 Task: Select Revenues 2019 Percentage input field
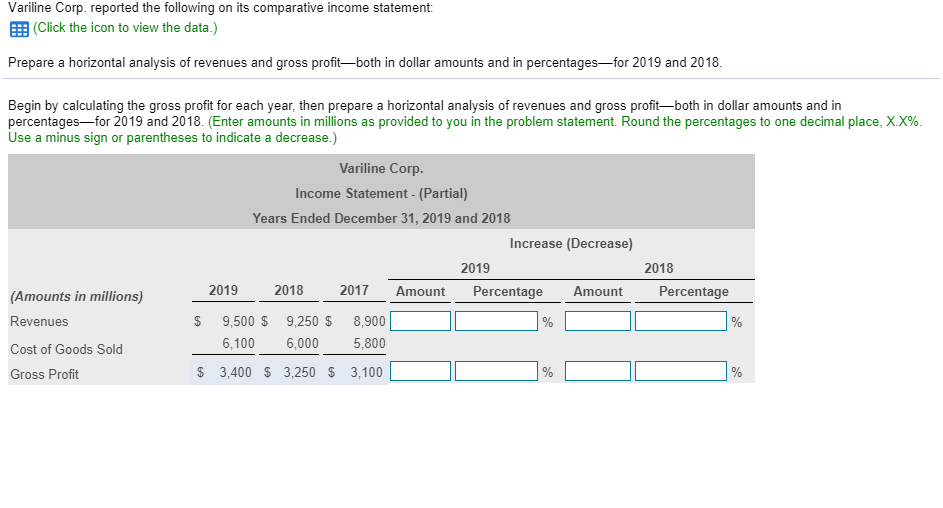pyautogui.click(x=496, y=321)
